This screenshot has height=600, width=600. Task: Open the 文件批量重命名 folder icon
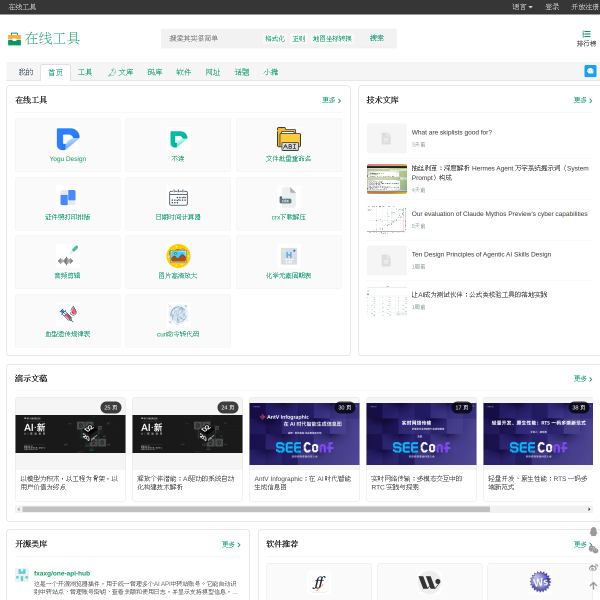tap(288, 139)
